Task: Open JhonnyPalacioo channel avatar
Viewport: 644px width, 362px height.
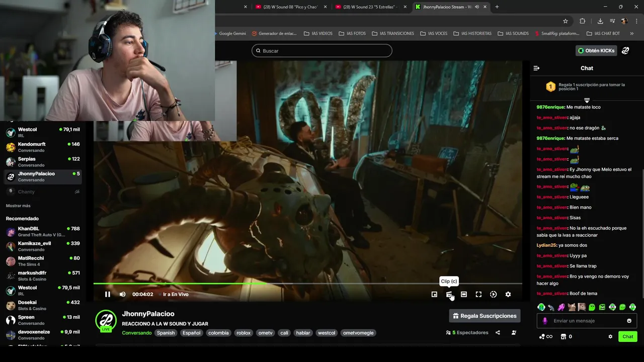Action: 106,321
